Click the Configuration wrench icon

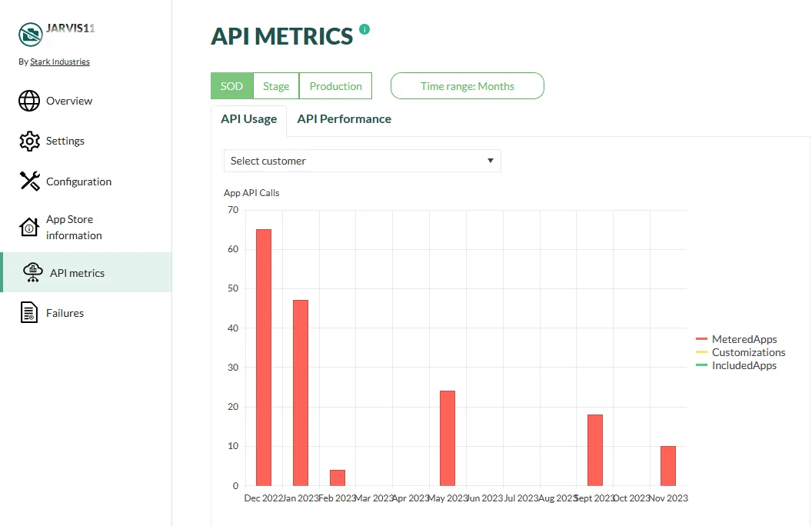click(29, 181)
